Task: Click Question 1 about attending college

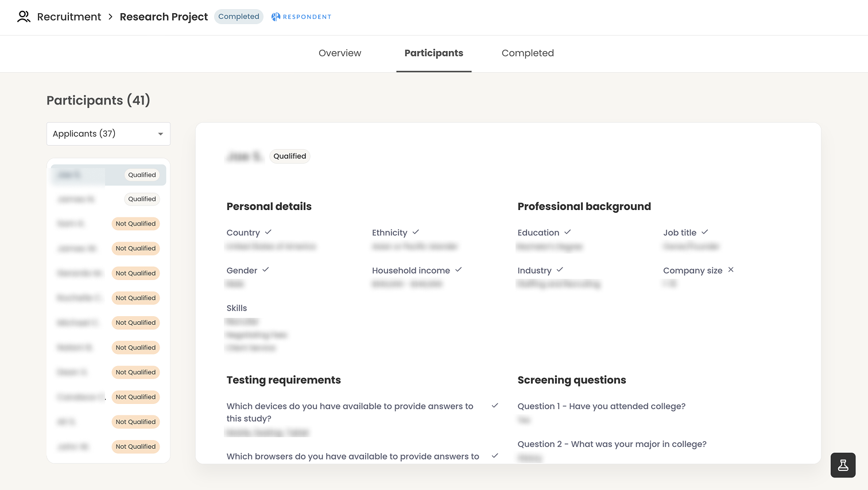Action: coord(602,406)
